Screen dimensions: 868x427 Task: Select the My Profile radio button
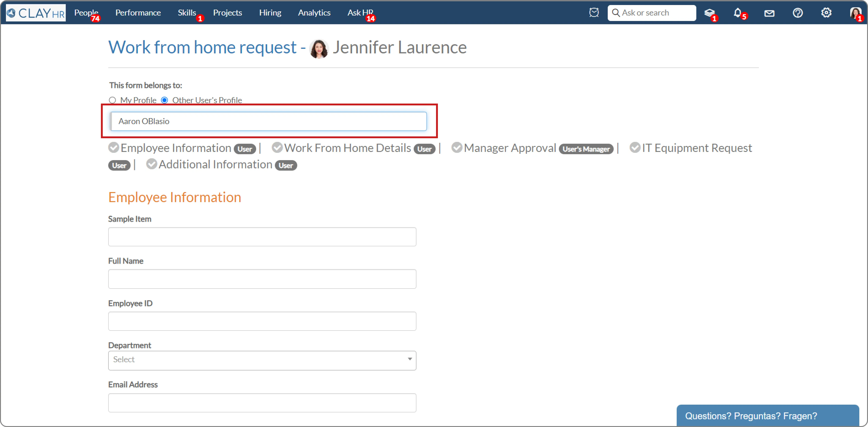(x=113, y=100)
